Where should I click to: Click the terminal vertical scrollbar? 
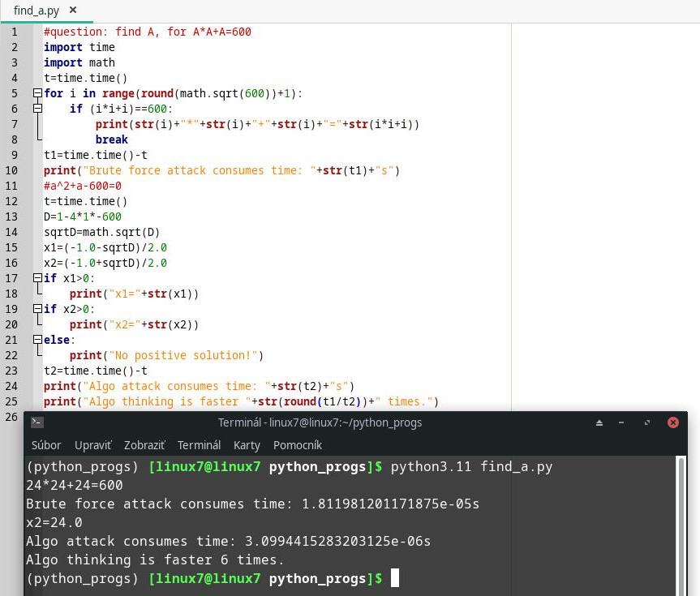click(x=680, y=519)
